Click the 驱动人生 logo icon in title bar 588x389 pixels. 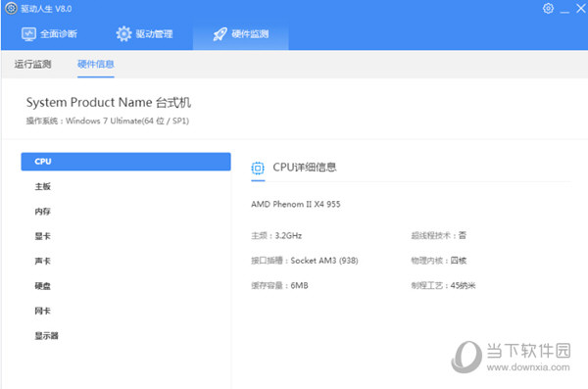coord(11,8)
